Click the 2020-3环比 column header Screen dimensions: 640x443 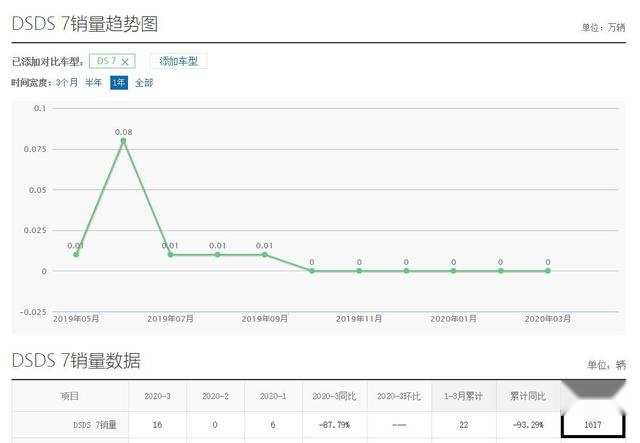(399, 396)
